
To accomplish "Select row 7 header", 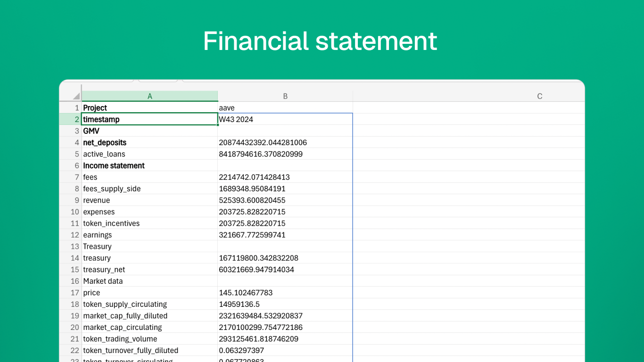I will point(70,177).
